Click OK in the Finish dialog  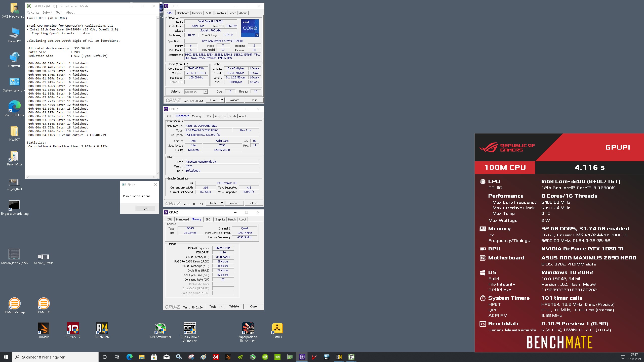coord(145,208)
